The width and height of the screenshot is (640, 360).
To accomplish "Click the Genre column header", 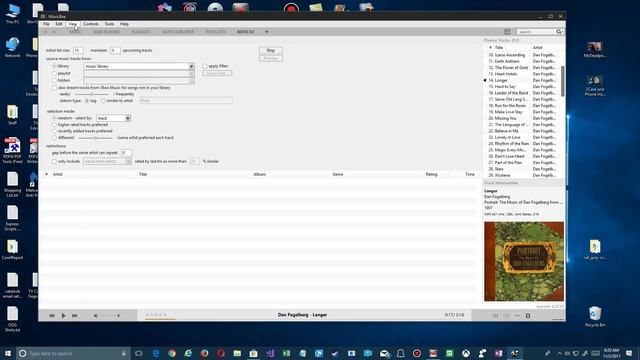I will 338,174.
